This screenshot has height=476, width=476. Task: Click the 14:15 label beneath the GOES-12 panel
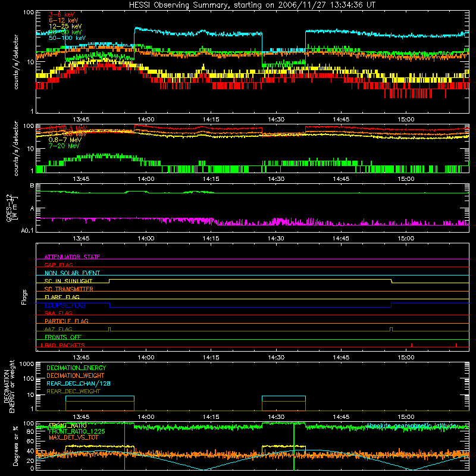[211, 239]
